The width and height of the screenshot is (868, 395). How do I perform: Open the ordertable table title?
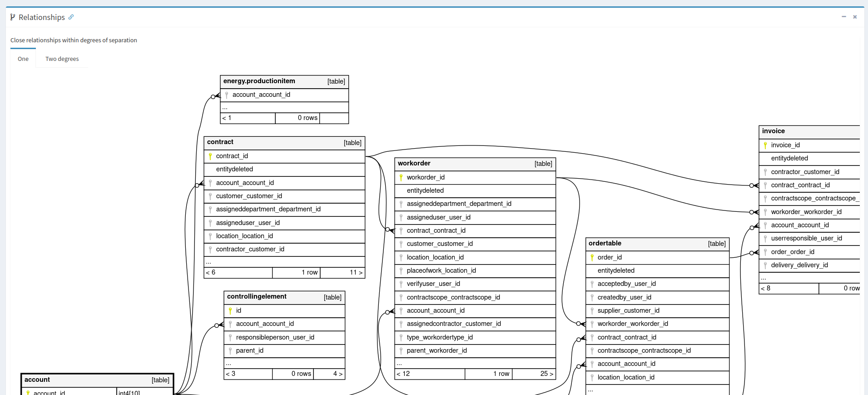coord(605,244)
